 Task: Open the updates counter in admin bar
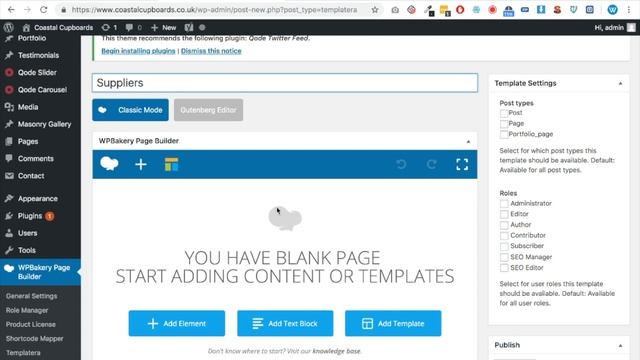(109, 27)
